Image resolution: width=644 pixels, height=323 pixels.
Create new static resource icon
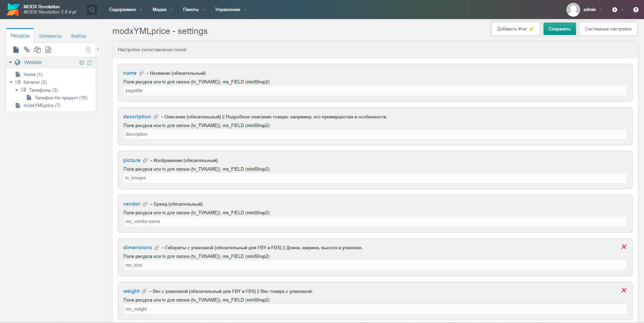pos(48,50)
